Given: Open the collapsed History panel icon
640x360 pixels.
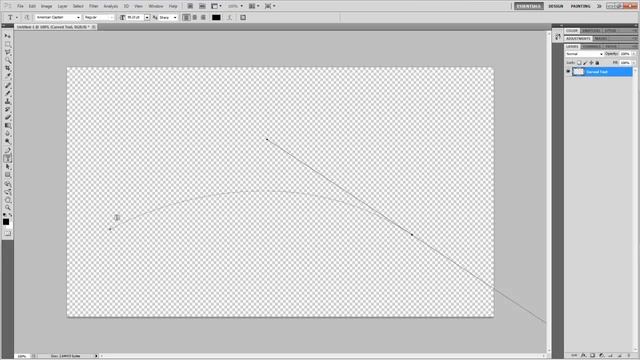Looking at the screenshot, I should (x=558, y=37).
